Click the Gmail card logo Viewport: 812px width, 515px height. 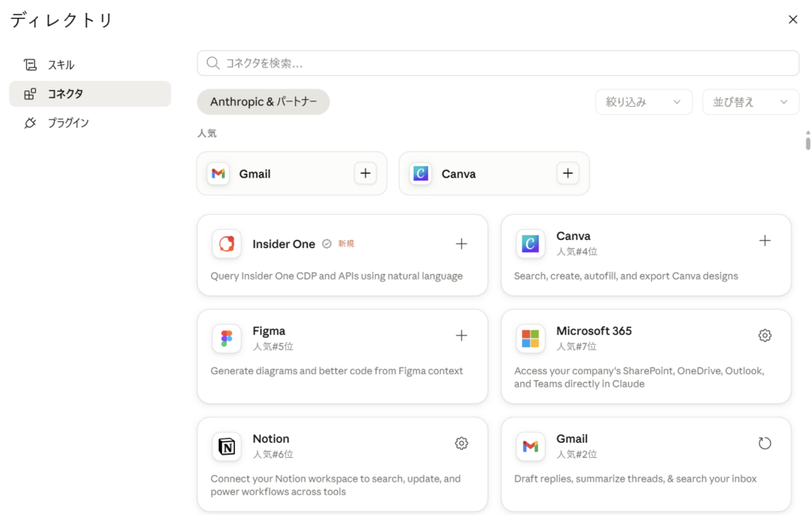[x=530, y=446]
